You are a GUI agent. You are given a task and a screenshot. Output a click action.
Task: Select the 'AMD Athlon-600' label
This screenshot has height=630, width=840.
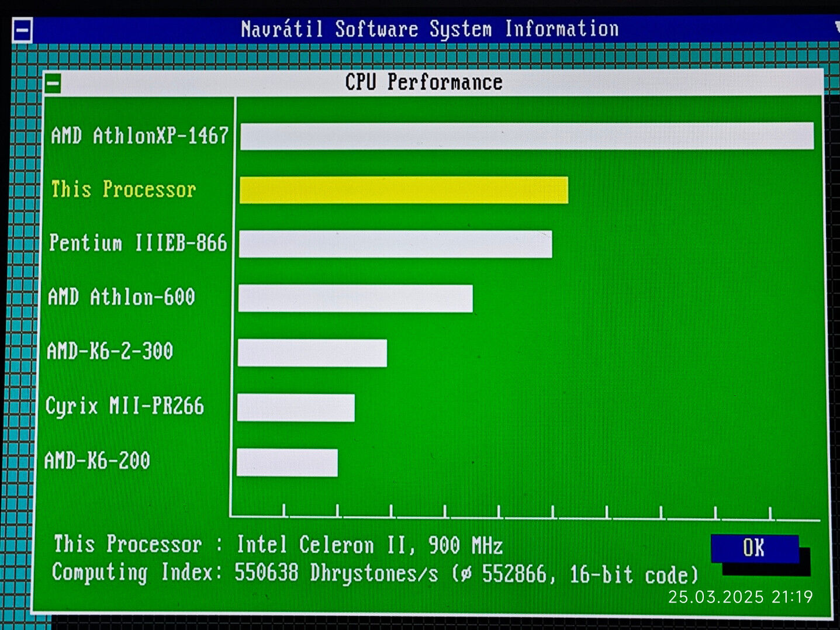(122, 297)
